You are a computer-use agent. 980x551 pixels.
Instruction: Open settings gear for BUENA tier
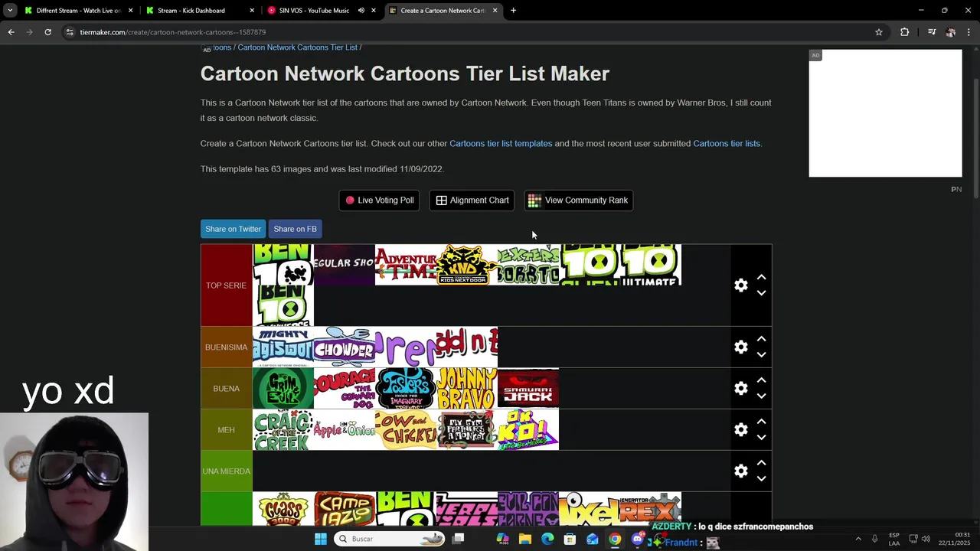pos(740,388)
